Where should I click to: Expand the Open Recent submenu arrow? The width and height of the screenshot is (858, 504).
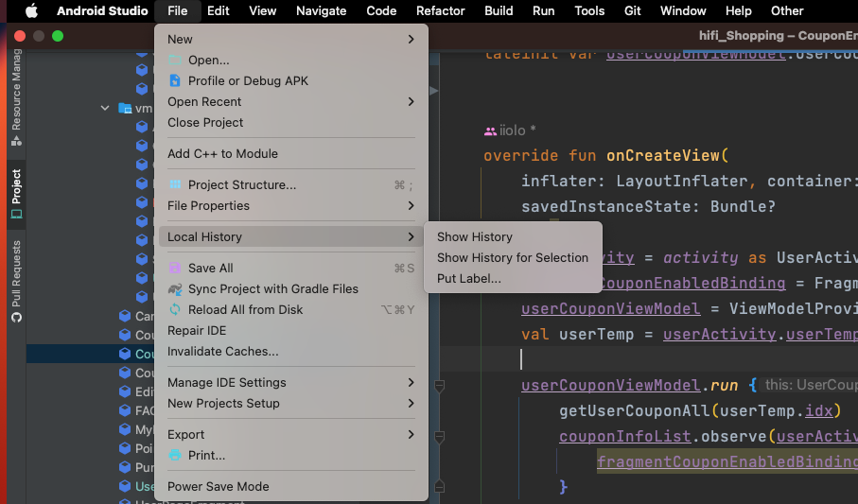411,102
